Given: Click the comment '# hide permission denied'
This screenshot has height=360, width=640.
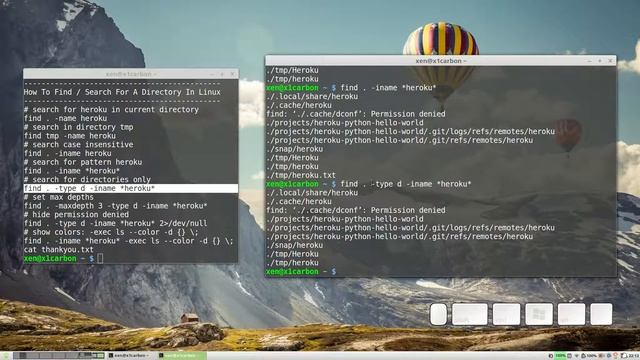Looking at the screenshot, I should pos(76,215).
